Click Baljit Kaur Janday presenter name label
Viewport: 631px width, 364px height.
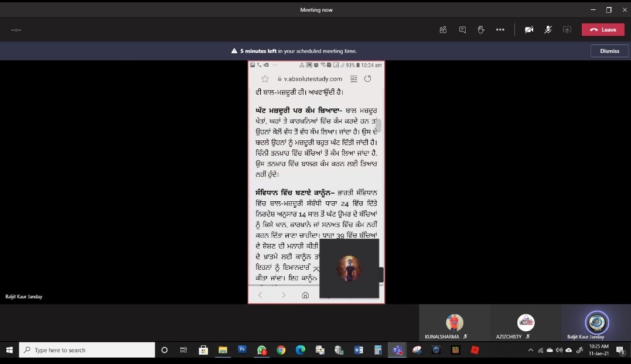pyautogui.click(x=24, y=297)
